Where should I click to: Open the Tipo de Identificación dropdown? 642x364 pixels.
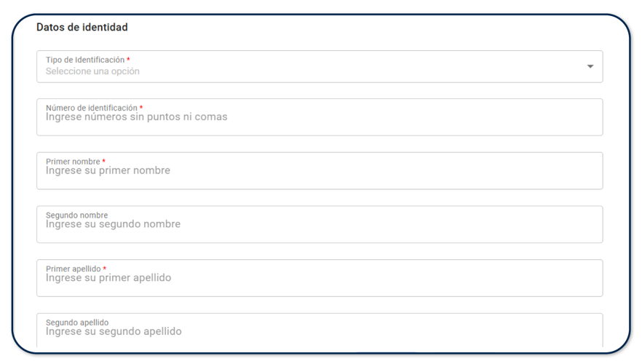point(319,66)
